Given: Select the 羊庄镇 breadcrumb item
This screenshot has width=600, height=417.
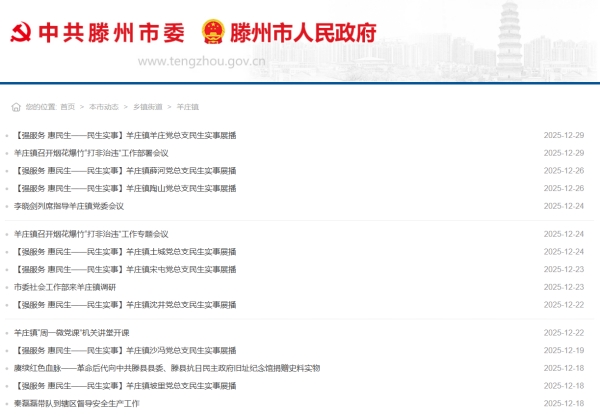Looking at the screenshot, I should click(x=187, y=106).
